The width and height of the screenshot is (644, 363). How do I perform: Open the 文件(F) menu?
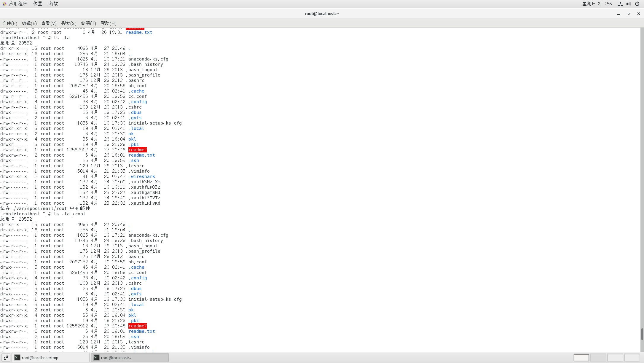pos(10,23)
